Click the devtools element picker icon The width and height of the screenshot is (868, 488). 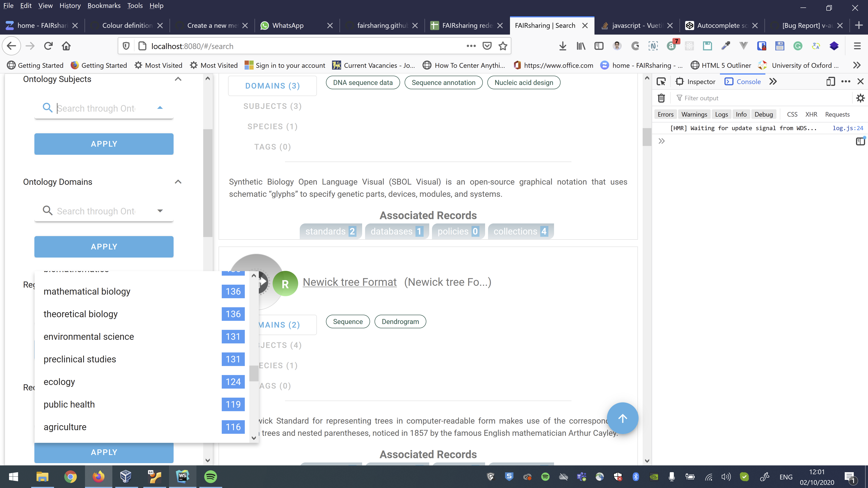661,82
